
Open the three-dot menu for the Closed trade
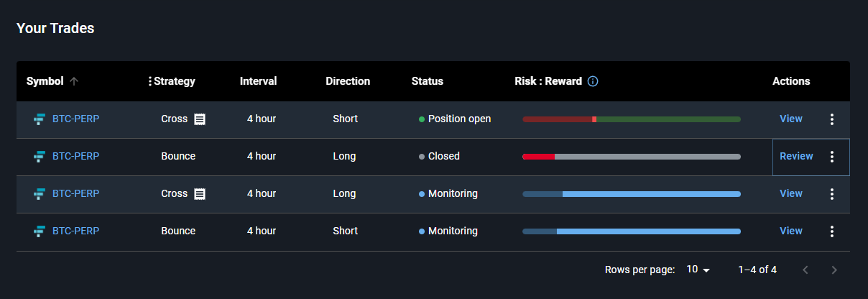point(832,157)
